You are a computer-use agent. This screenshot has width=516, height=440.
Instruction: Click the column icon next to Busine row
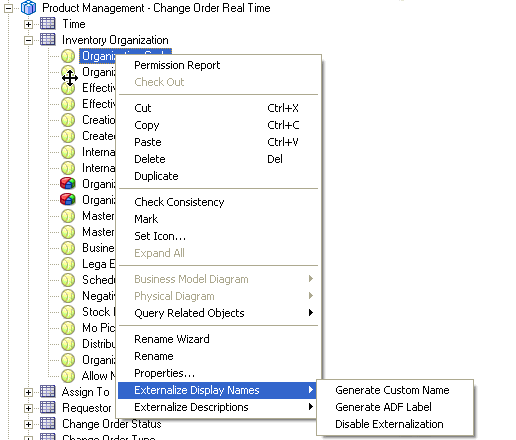click(x=68, y=248)
